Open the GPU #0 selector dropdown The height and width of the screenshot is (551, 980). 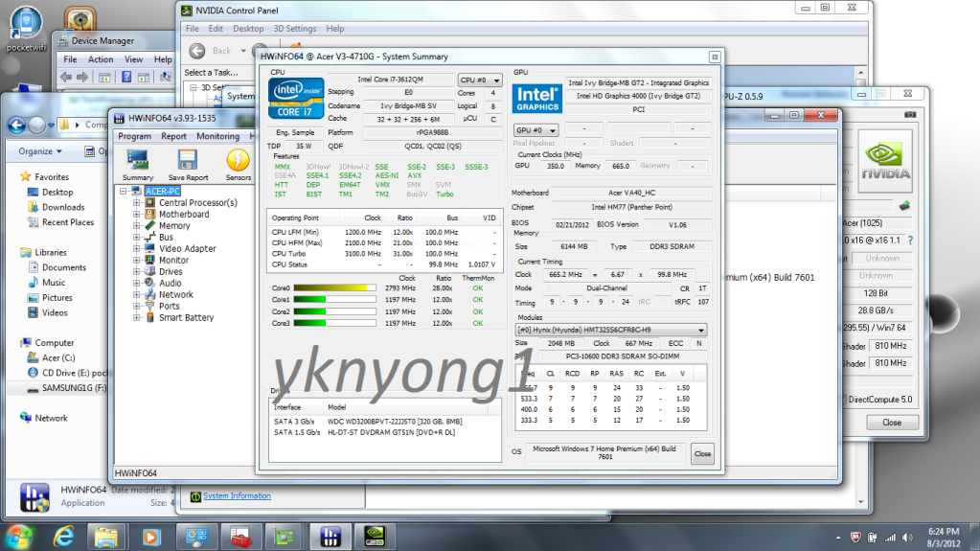pos(536,130)
